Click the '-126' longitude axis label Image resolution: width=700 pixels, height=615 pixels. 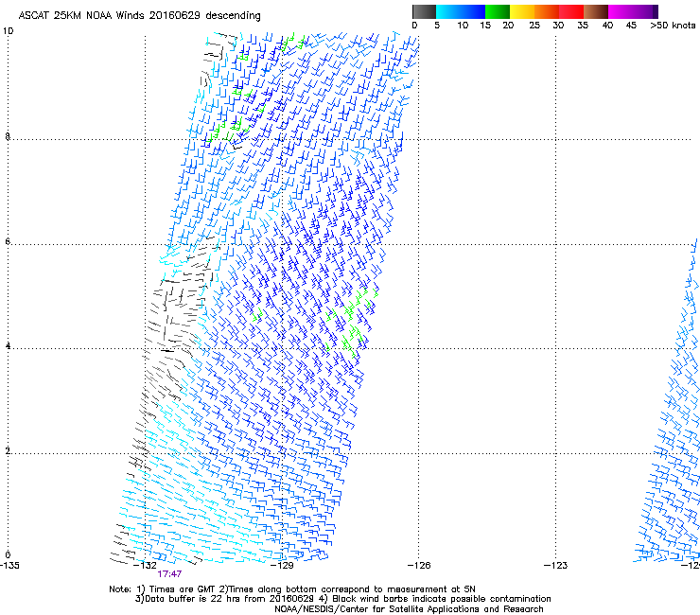(419, 566)
